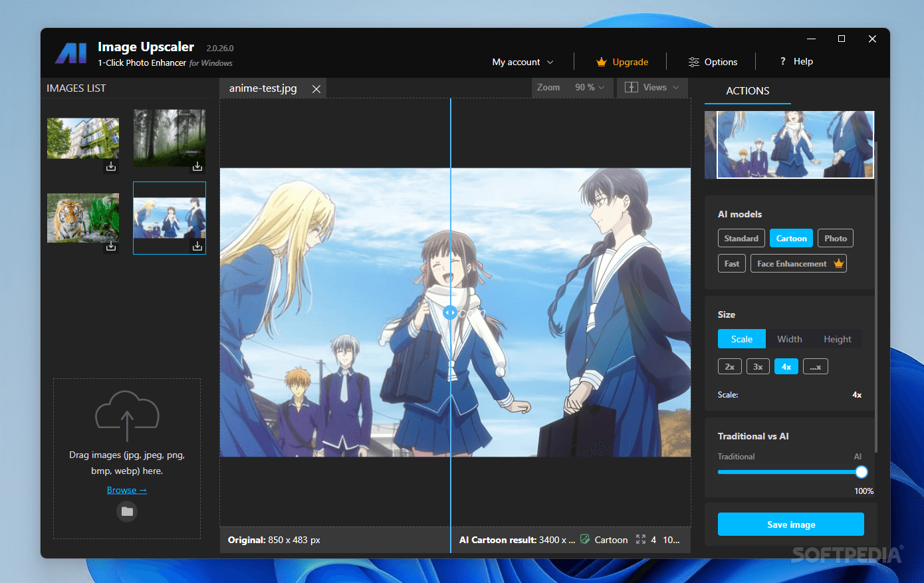Screen dimensions: 924x583
Task: Open the Views dropdown
Action: click(x=651, y=87)
